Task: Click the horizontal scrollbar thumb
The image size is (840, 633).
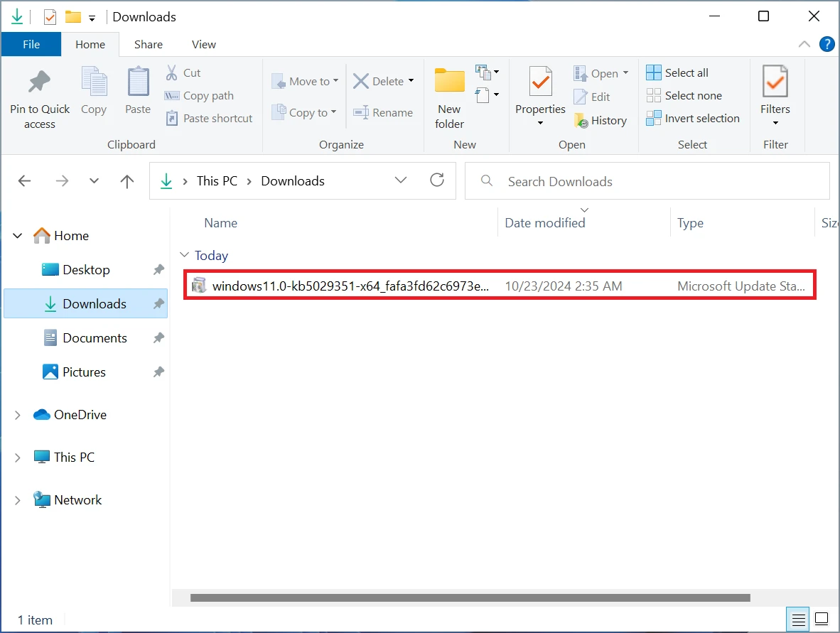Action: click(x=470, y=597)
